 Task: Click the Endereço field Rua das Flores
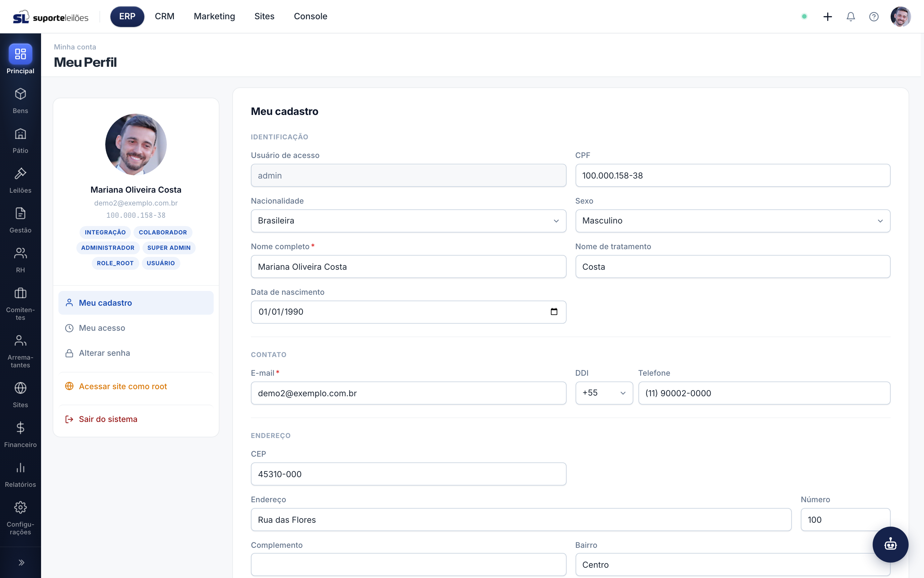point(521,520)
